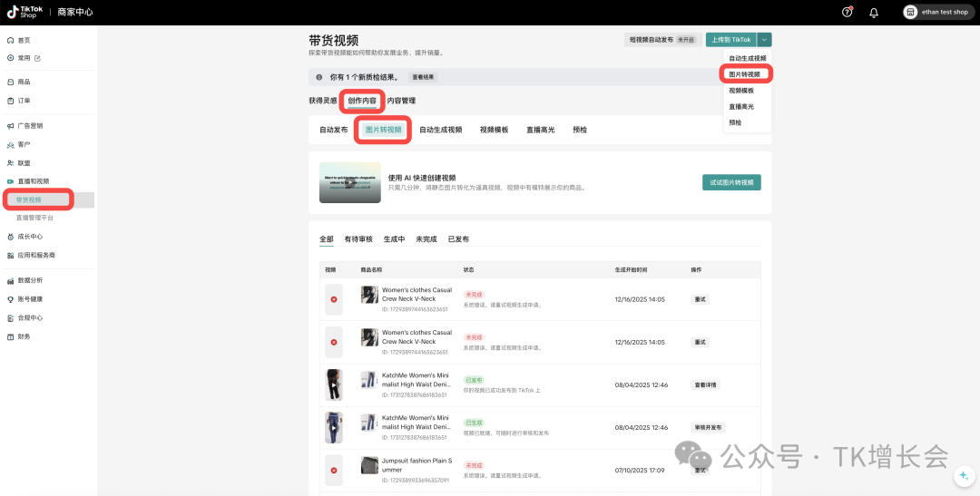Switch to the 内容管理 tab

tap(401, 101)
